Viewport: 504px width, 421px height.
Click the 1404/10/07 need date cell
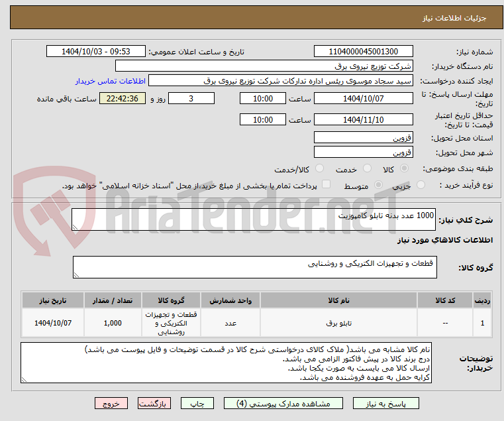coord(53,323)
